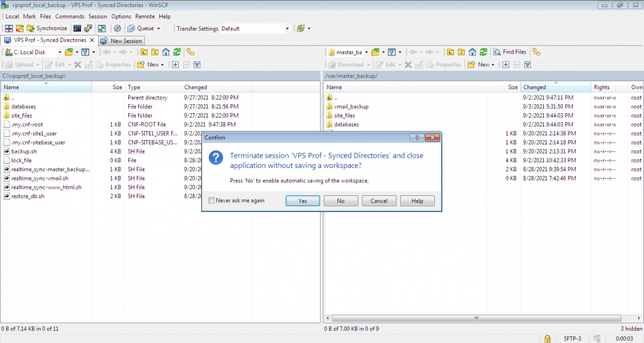644x343 pixels.
Task: Open a new terminal console session
Action: 77,28
